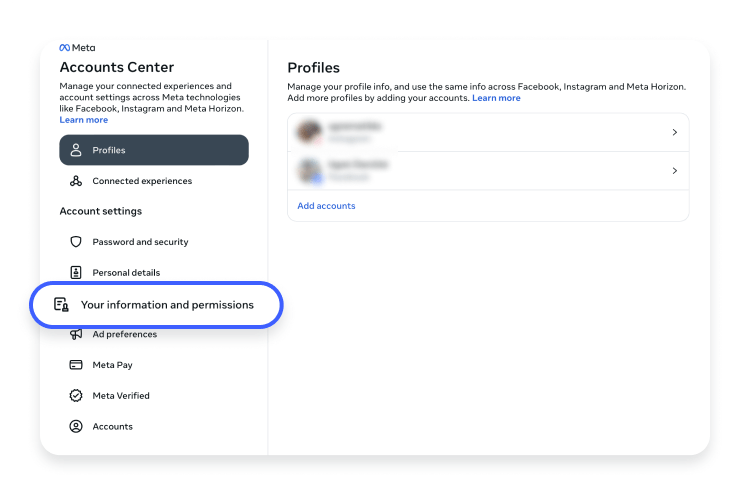
Task: Click the Connected experiences icon
Action: click(x=76, y=181)
